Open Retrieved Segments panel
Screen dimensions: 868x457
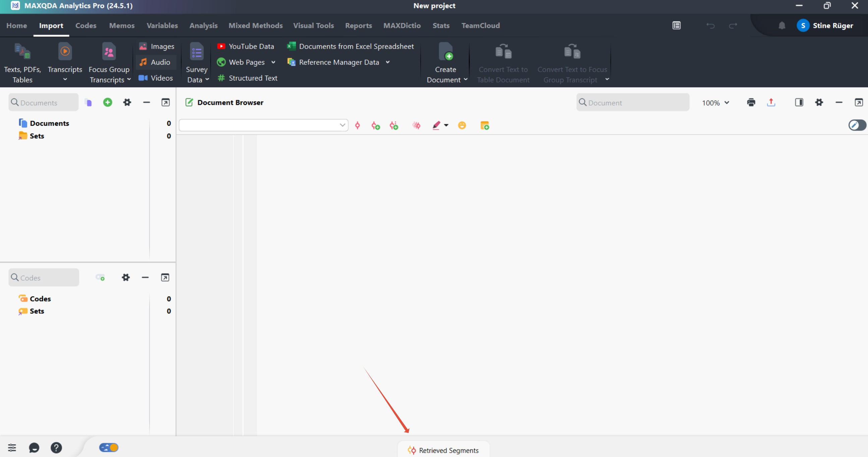tap(444, 450)
